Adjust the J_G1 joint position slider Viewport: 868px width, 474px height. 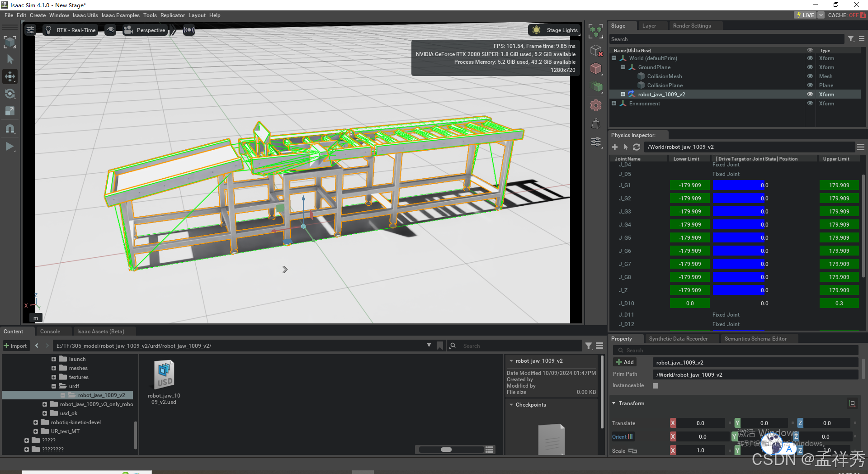[x=764, y=185]
